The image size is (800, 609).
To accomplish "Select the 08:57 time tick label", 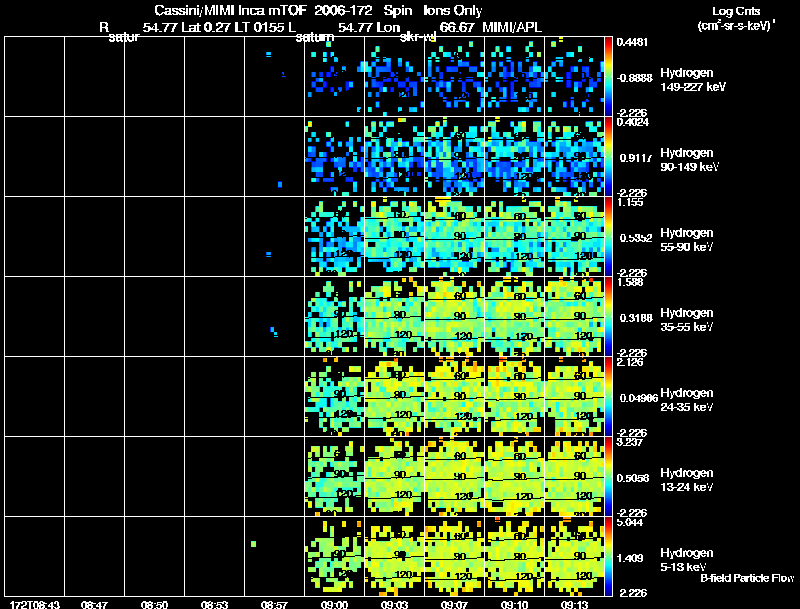I will point(274,604).
